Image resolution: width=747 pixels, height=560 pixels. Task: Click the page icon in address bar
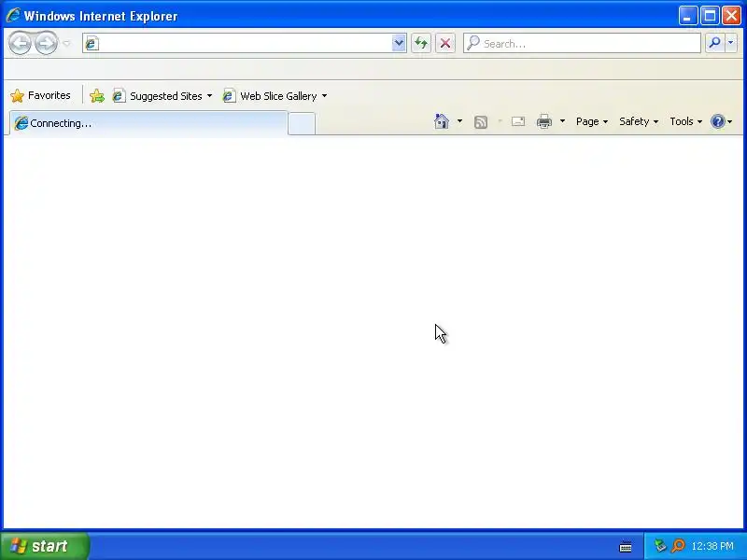point(92,43)
